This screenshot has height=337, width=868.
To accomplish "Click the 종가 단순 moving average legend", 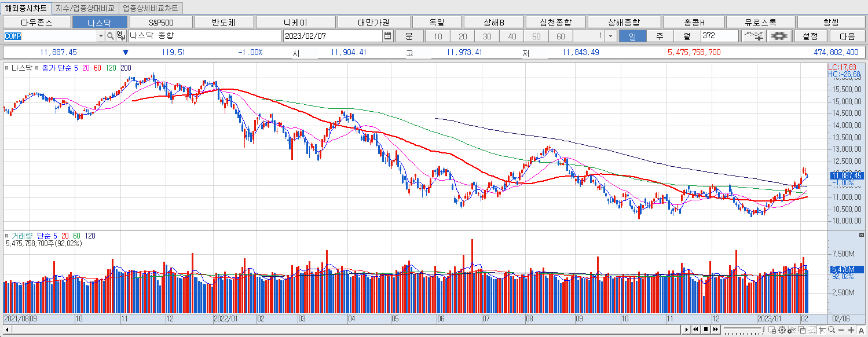I will pyautogui.click(x=57, y=68).
